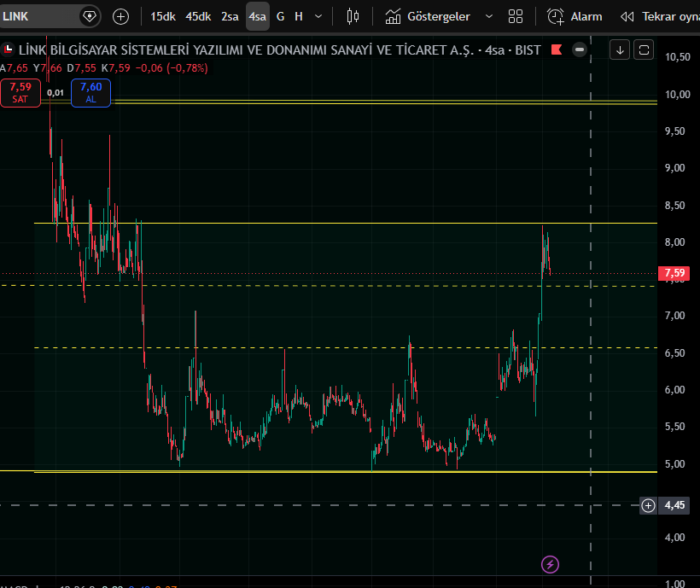Click the chart title LİNK BİLGİSAYAR SİSTEMLERİ
The width and height of the screenshot is (700, 588).
tap(279, 50)
